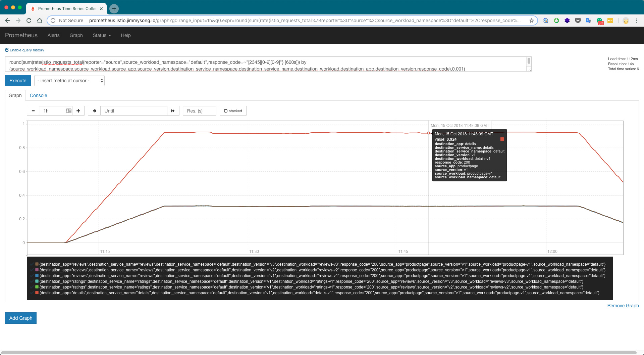Click the red color swatch in the tooltip
The width and height of the screenshot is (644, 355).
click(502, 139)
